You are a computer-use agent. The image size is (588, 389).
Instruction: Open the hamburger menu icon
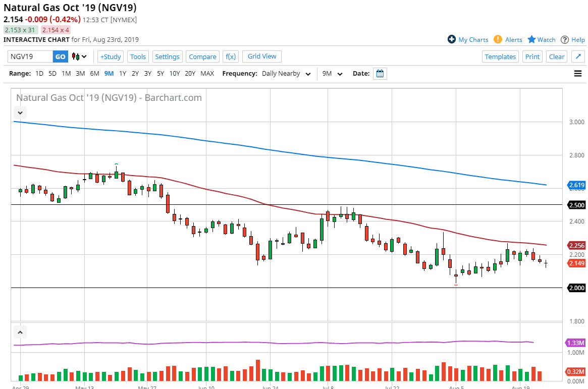pyautogui.click(x=578, y=74)
